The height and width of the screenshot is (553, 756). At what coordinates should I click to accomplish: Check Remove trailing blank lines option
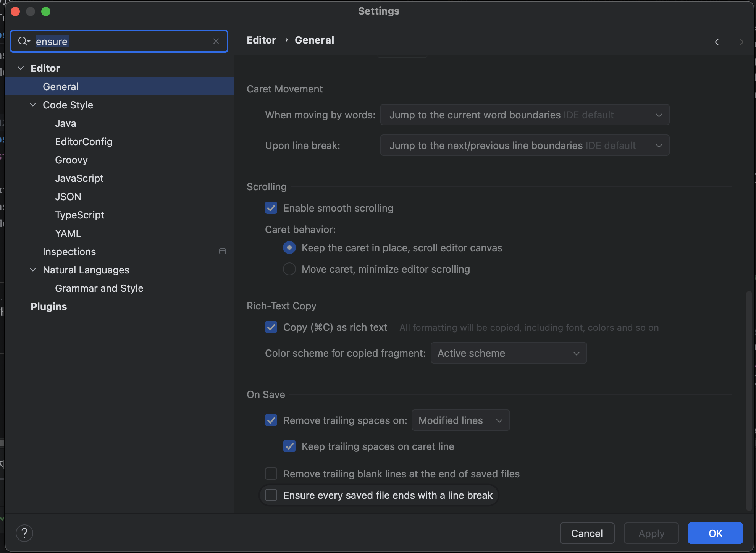coord(271,474)
